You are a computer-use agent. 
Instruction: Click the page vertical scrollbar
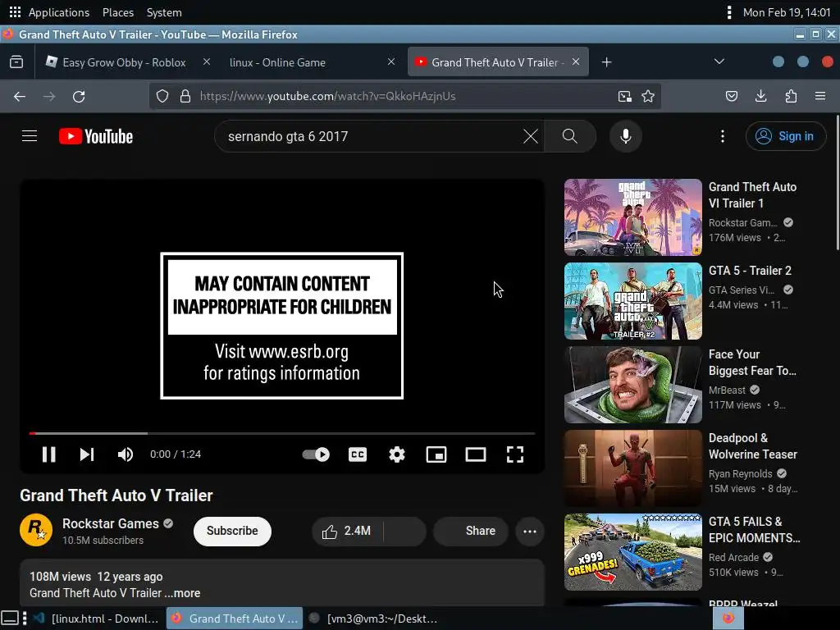point(838,182)
